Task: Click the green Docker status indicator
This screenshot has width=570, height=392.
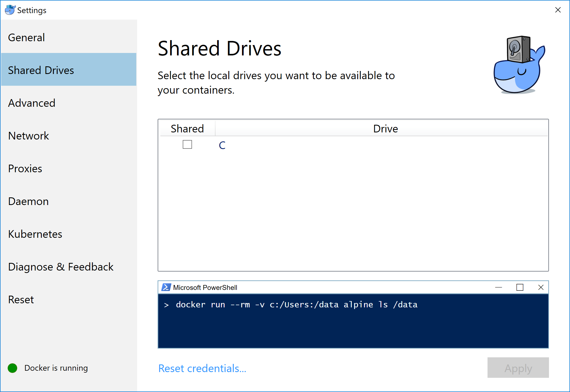Action: 12,368
